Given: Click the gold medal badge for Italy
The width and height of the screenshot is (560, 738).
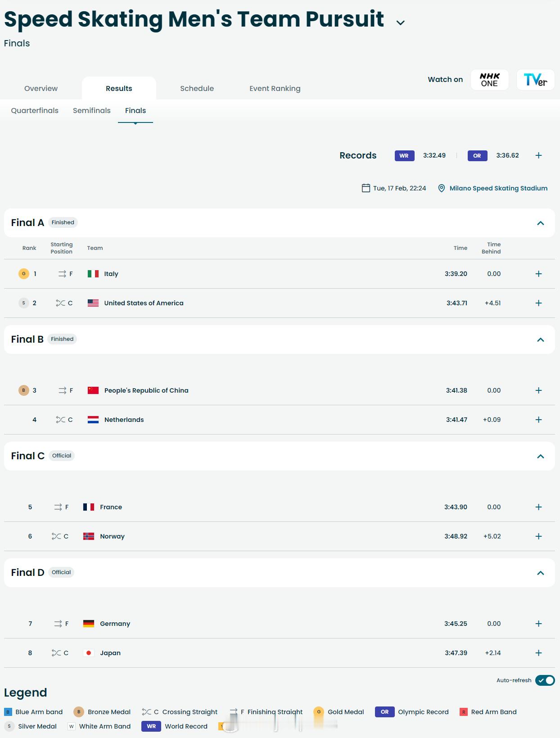Looking at the screenshot, I should [x=24, y=274].
